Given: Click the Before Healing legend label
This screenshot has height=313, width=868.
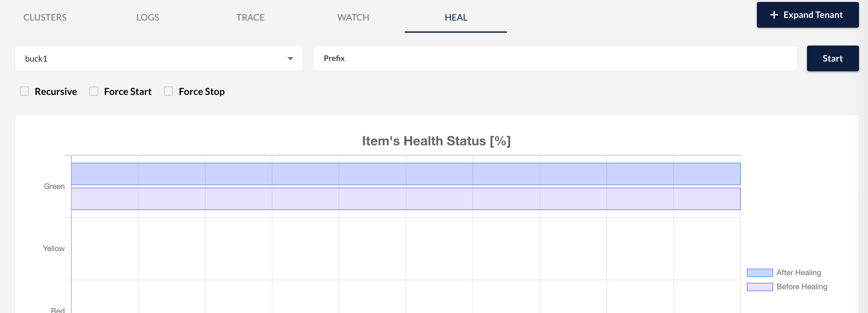Looking at the screenshot, I should tap(802, 287).
